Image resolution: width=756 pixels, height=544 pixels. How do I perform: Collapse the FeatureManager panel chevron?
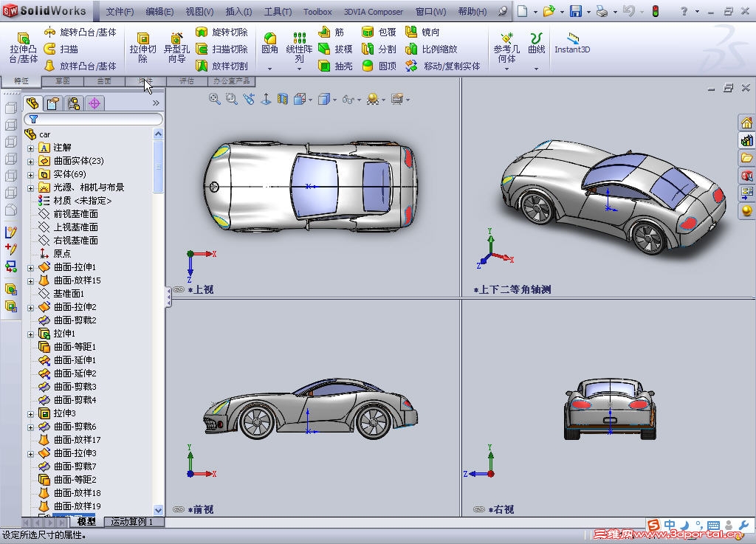tap(156, 103)
